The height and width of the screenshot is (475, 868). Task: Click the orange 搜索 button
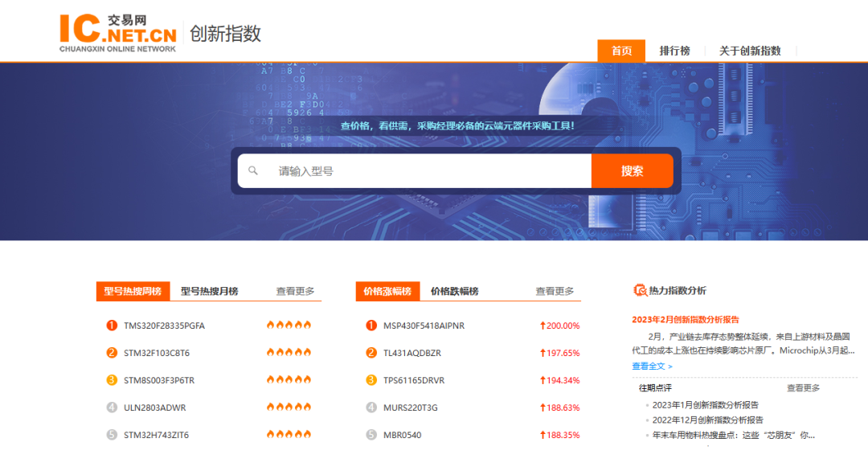[633, 170]
